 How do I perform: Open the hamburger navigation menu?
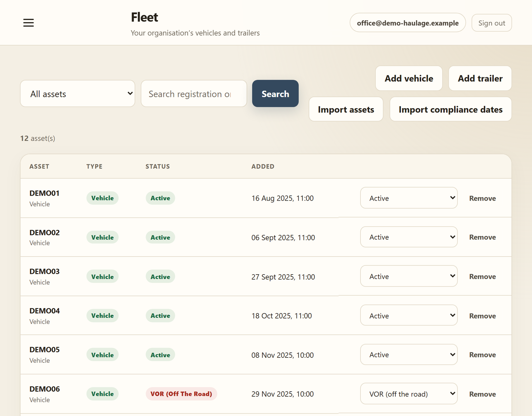click(29, 23)
